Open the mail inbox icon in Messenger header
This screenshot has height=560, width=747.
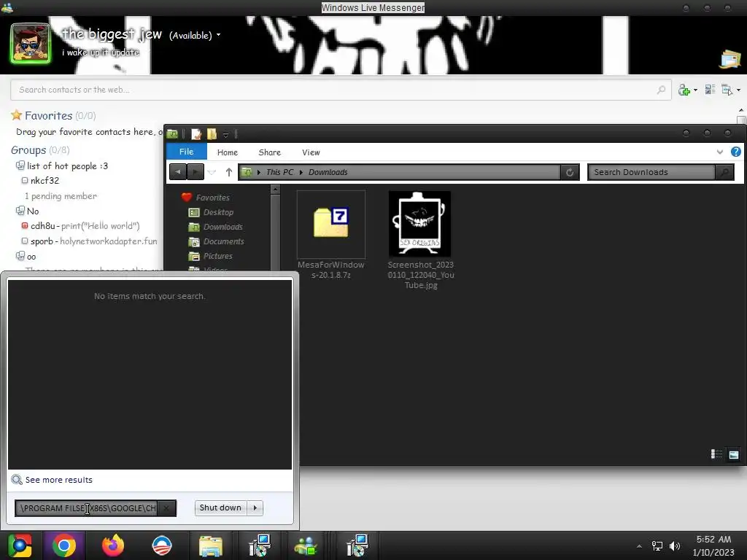point(730,59)
